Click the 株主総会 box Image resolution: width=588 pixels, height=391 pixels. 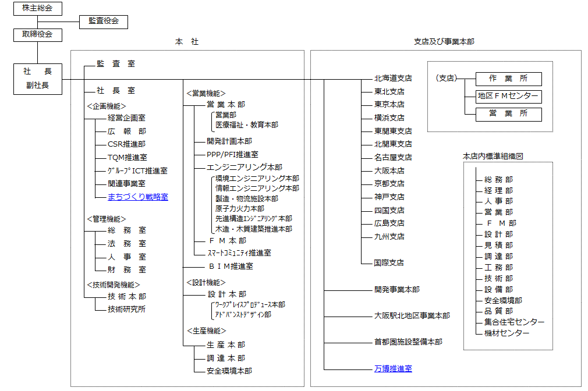[x=37, y=8]
